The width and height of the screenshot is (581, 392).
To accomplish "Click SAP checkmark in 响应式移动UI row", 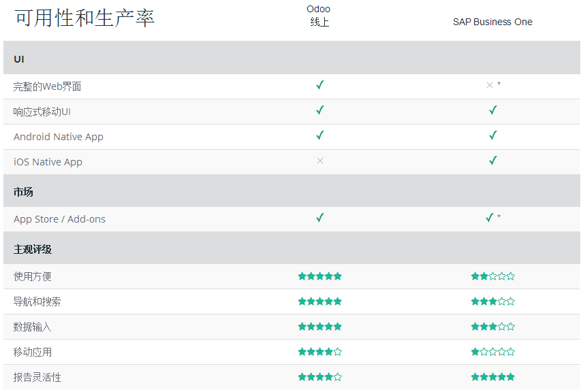I will [x=493, y=110].
